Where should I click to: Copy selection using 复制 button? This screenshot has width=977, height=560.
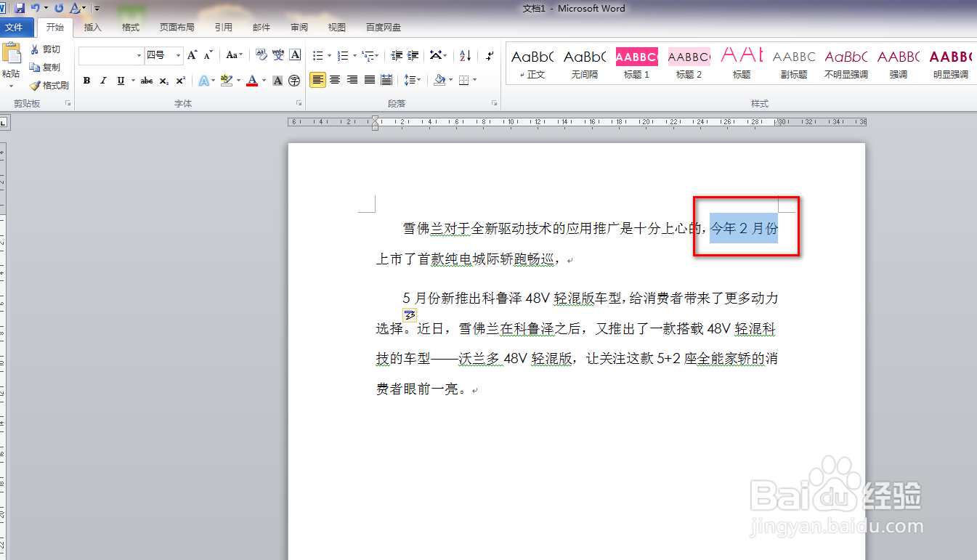point(45,68)
